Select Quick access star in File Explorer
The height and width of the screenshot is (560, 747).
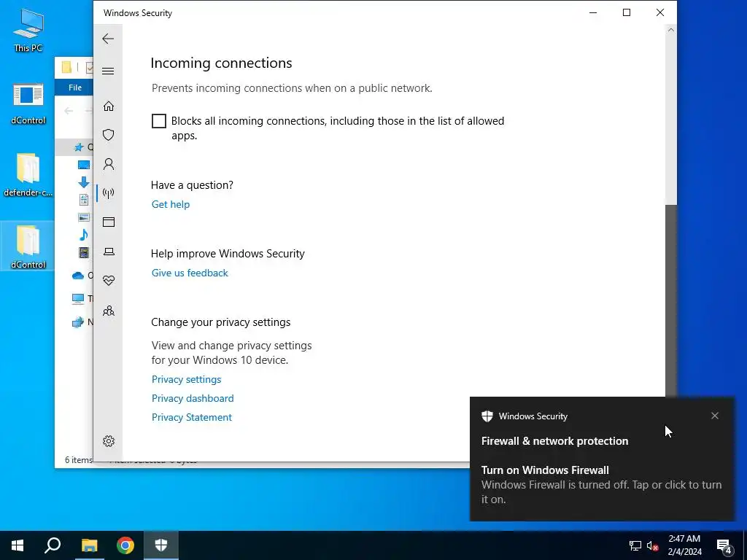click(79, 147)
